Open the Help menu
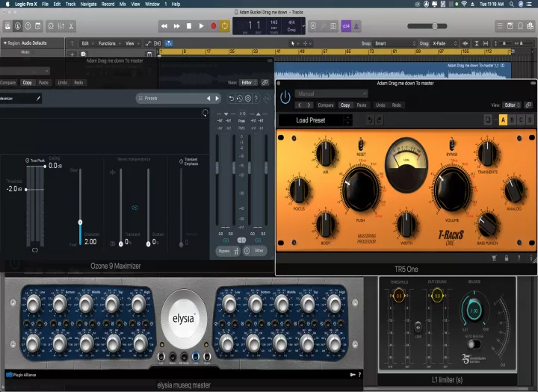This screenshot has width=538, height=392. pyautogui.click(x=176, y=4)
